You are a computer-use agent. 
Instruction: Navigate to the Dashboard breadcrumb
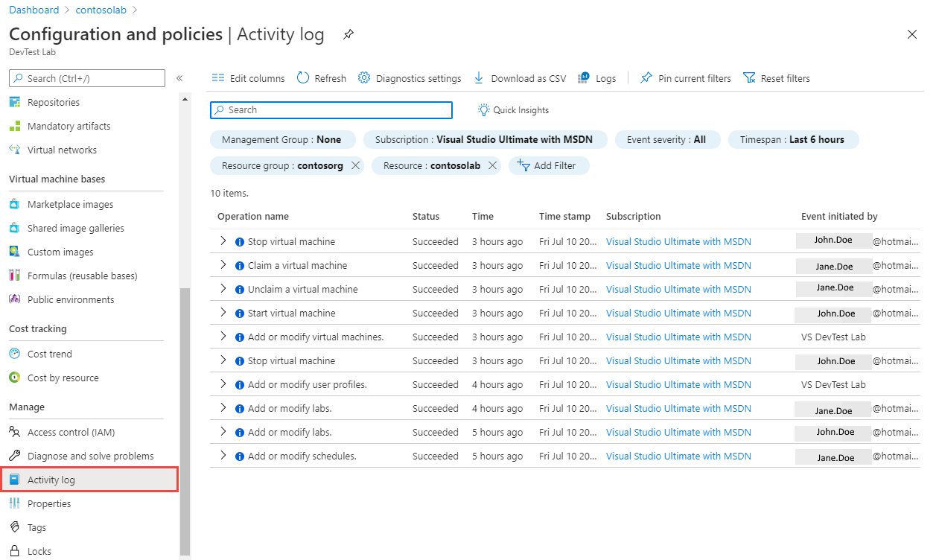click(34, 9)
